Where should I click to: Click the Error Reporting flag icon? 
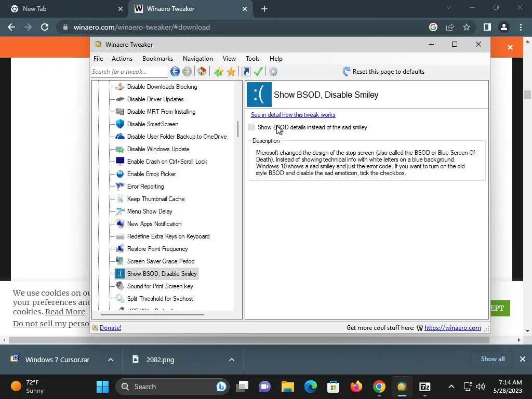[120, 187]
